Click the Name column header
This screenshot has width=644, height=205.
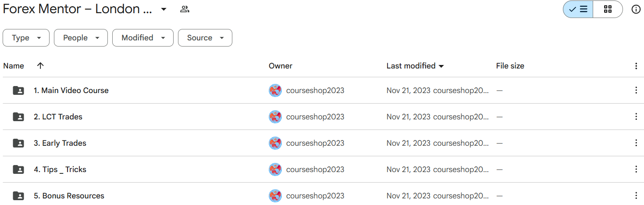14,66
